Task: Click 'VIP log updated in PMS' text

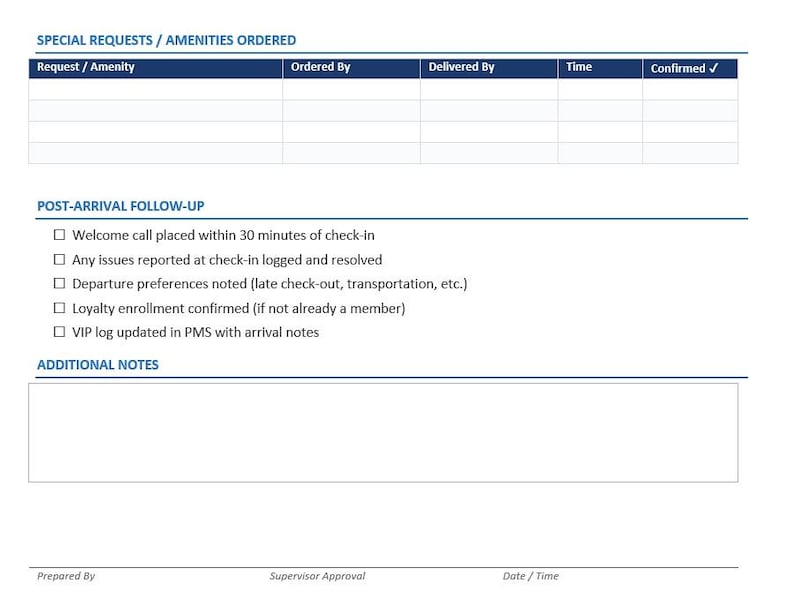Action: (x=195, y=332)
